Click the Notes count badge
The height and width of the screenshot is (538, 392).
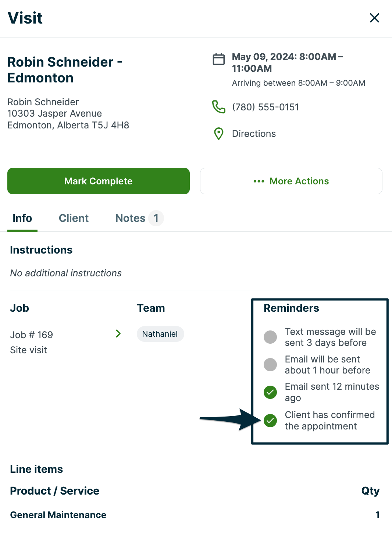(156, 218)
